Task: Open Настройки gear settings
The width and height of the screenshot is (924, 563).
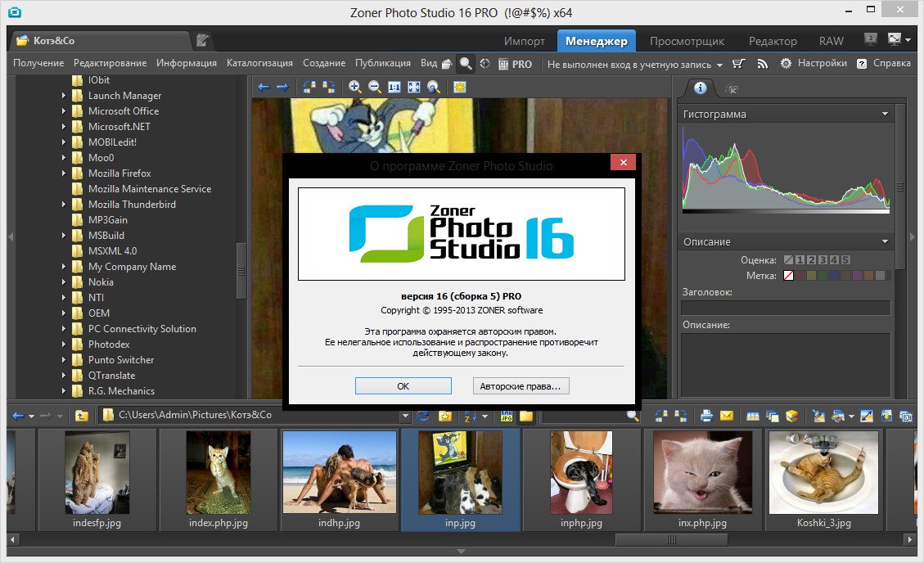Action: point(814,63)
